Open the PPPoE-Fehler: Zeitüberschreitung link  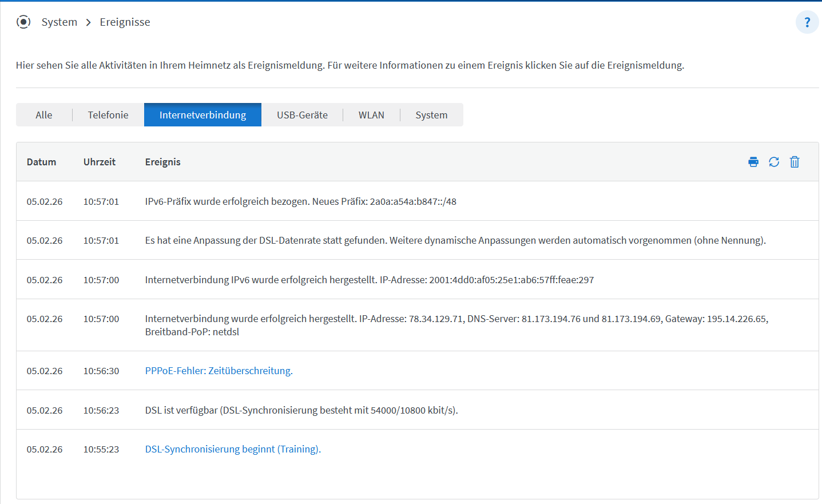pyautogui.click(x=219, y=371)
